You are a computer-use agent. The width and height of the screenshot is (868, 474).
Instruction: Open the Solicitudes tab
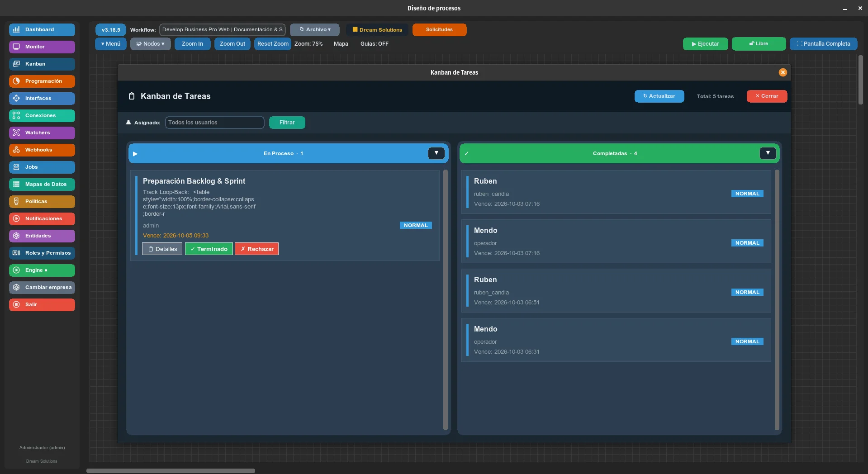click(x=439, y=30)
